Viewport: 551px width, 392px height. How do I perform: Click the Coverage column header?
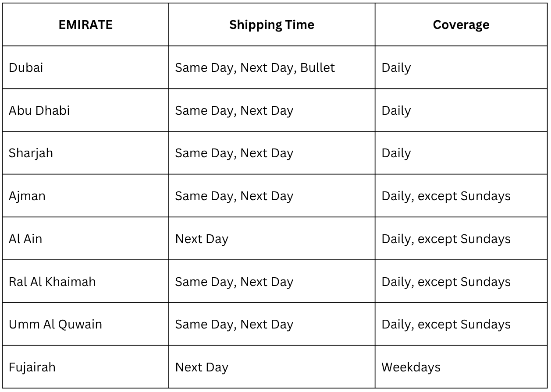click(461, 25)
